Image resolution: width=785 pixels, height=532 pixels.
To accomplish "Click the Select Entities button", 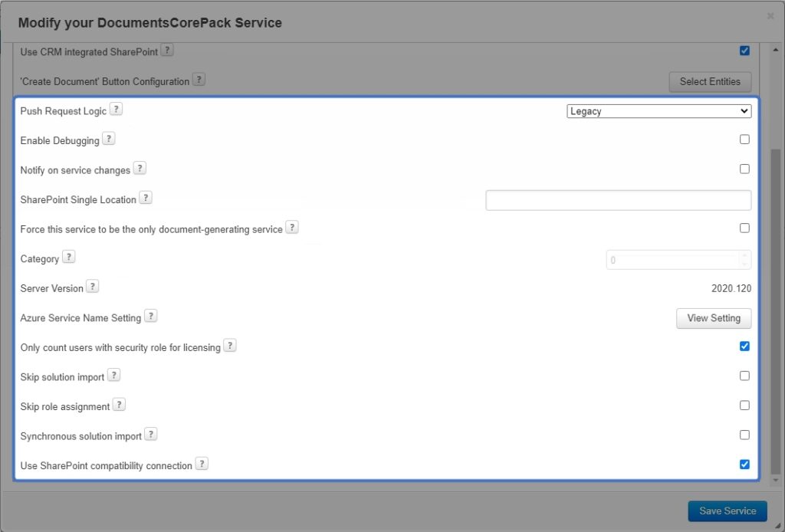I will coord(709,82).
